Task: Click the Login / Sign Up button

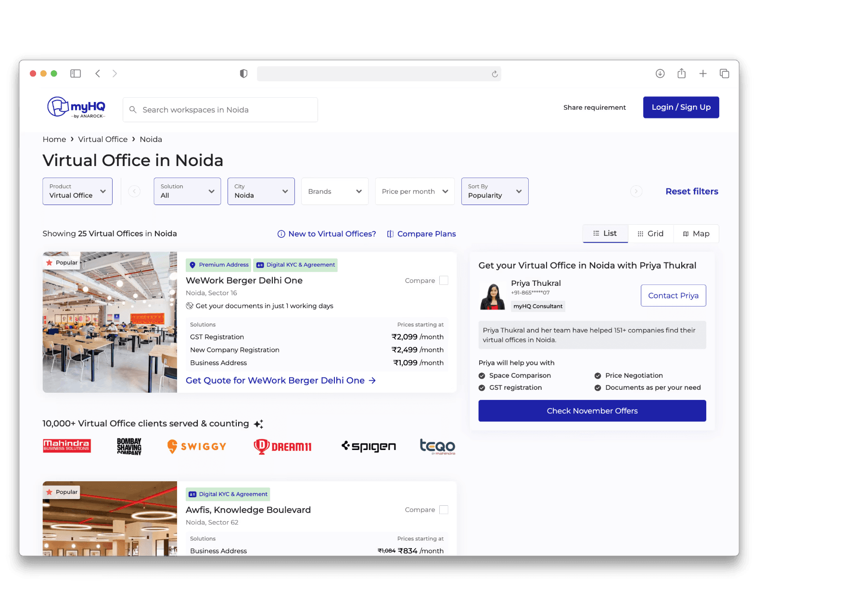Action: point(681,107)
